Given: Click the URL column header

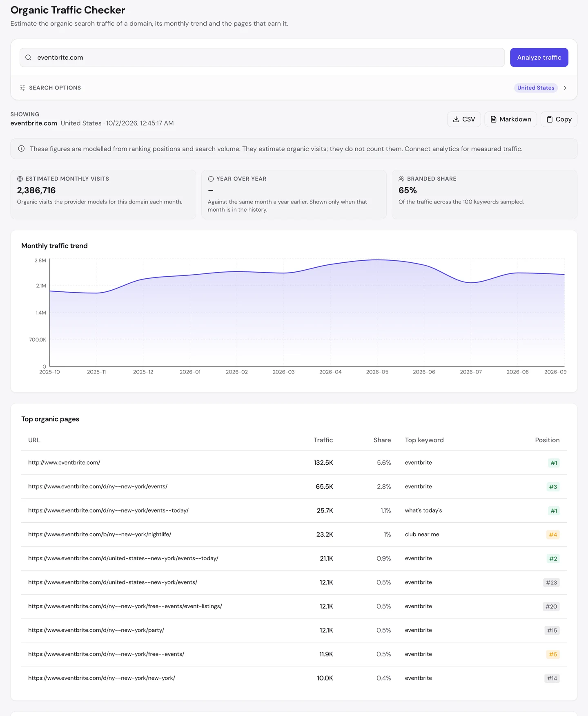Looking at the screenshot, I should pos(34,440).
